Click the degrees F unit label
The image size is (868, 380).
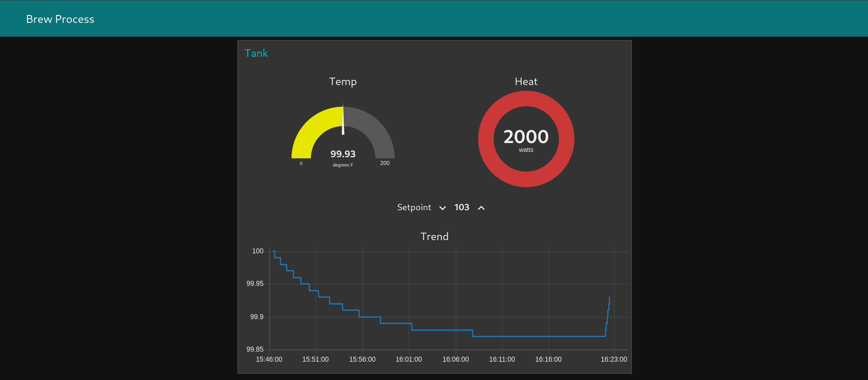pos(343,165)
